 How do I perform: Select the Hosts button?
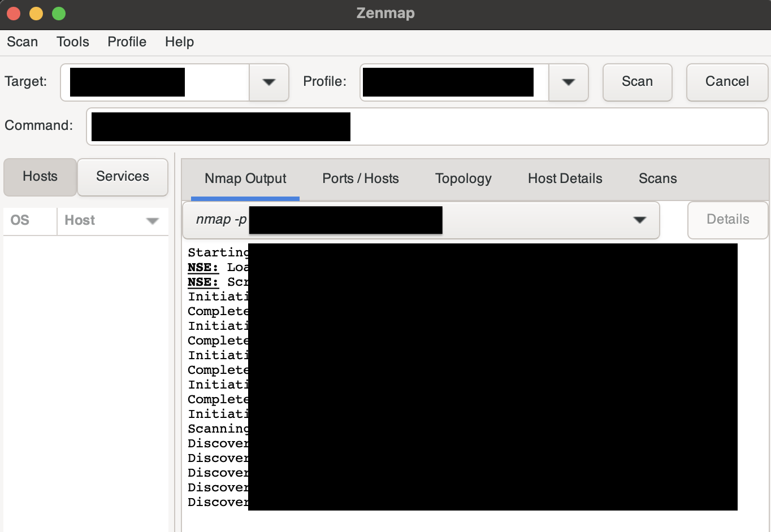coord(40,177)
